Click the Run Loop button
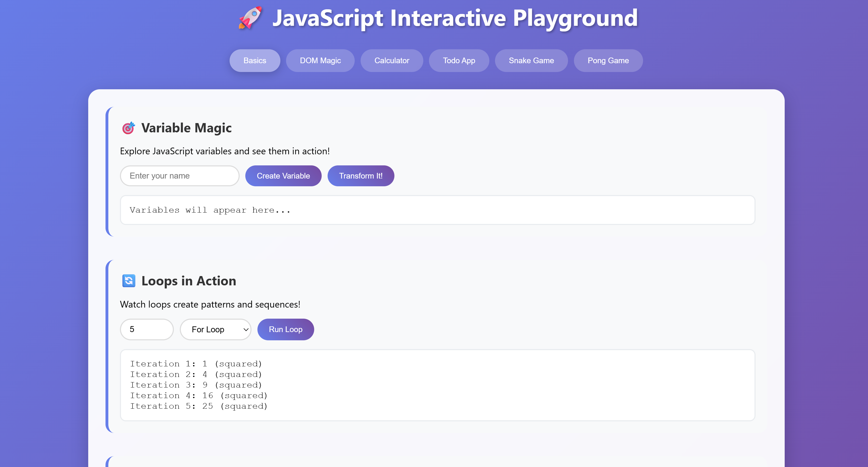Viewport: 868px width, 467px height. point(285,329)
